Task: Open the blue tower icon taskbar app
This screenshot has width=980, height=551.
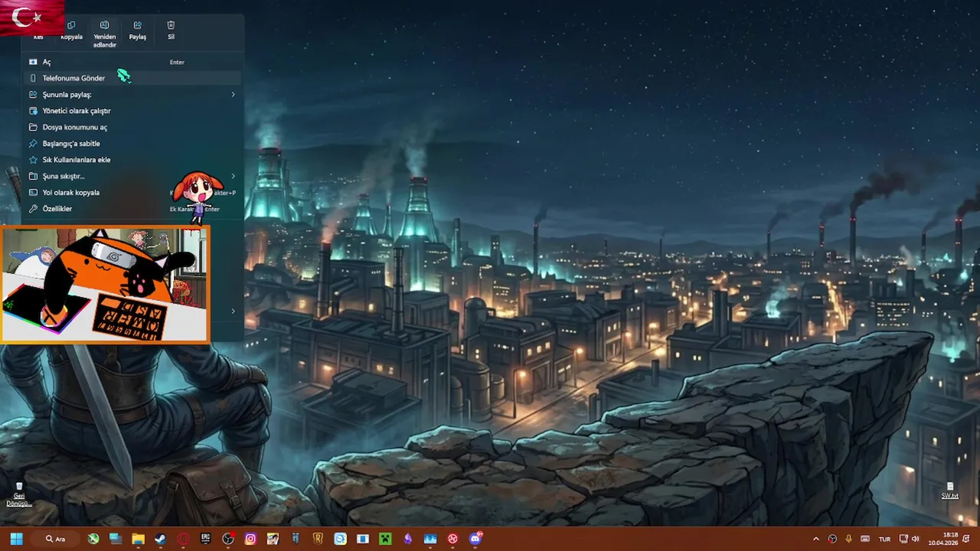Action: point(296,539)
